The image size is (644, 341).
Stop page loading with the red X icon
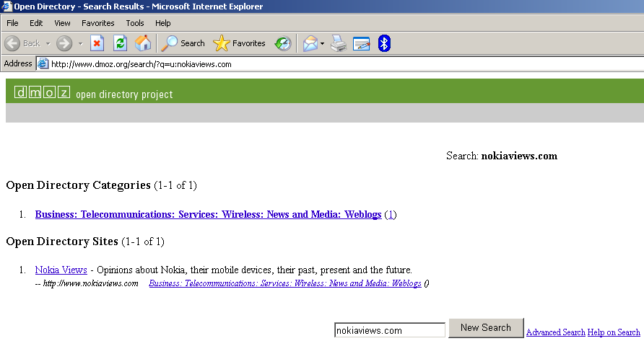(97, 43)
